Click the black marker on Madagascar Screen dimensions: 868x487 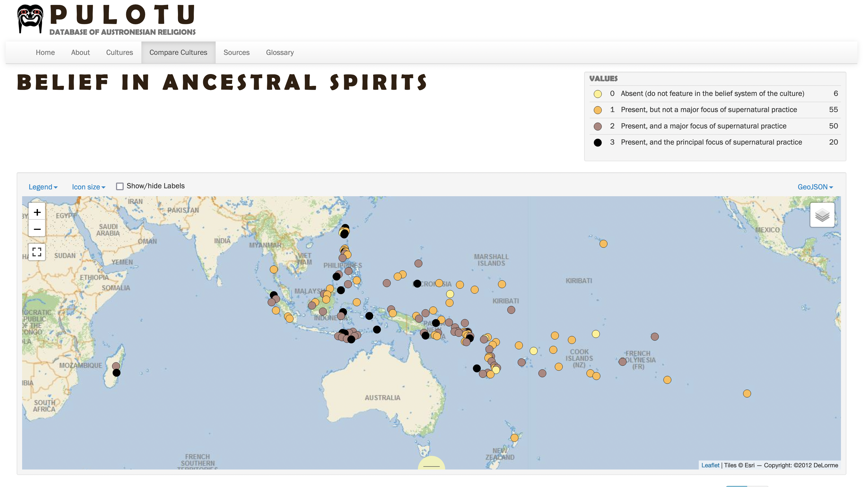[x=117, y=373]
